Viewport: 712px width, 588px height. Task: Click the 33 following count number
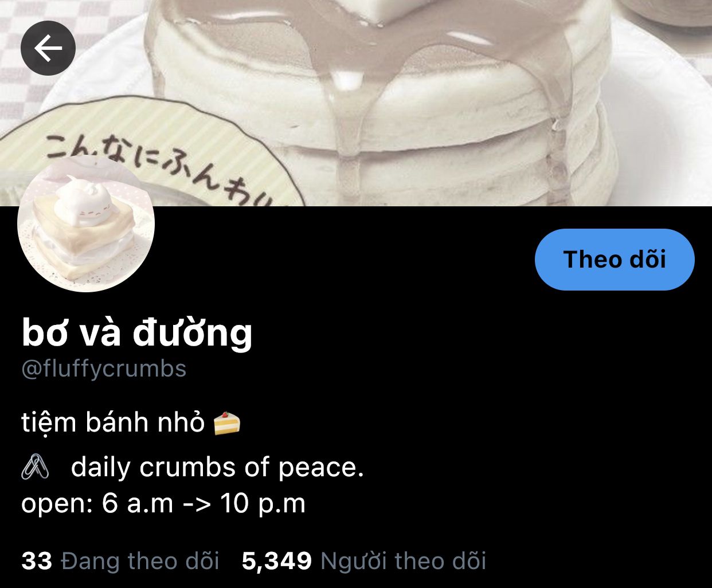click(37, 561)
